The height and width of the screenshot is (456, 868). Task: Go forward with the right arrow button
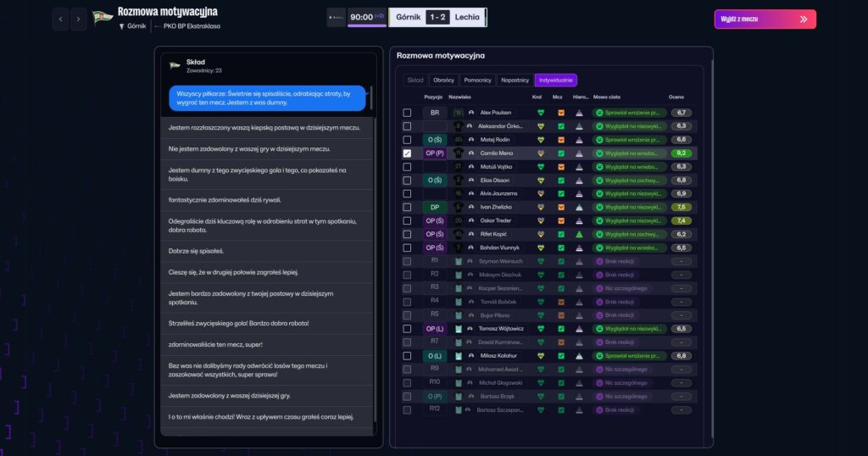point(78,19)
